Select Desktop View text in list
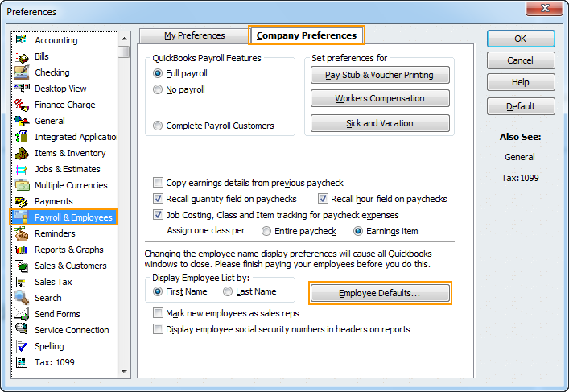Screen dimensions: 569x392 (60, 89)
